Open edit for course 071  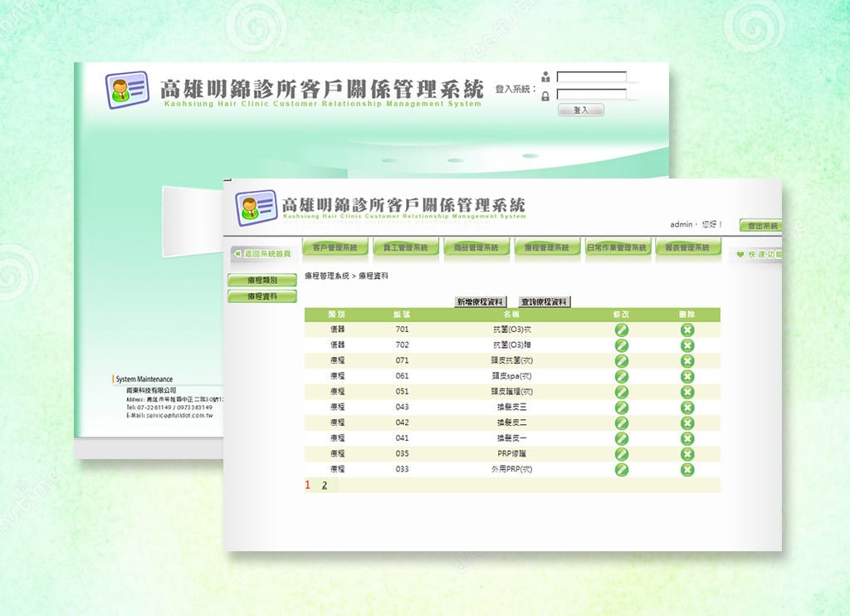click(621, 360)
